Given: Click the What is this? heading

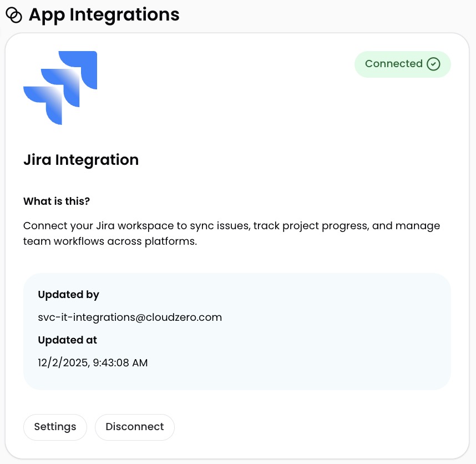Looking at the screenshot, I should click(x=57, y=201).
